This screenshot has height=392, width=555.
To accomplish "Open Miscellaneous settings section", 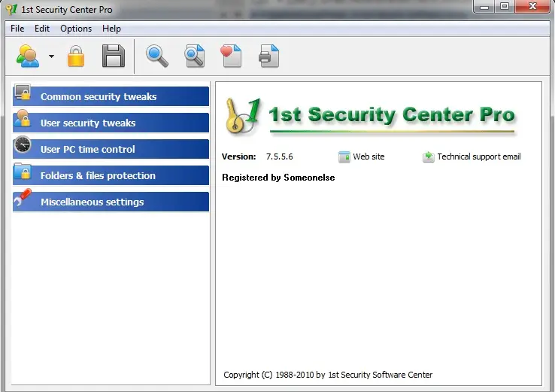I will point(111,202).
